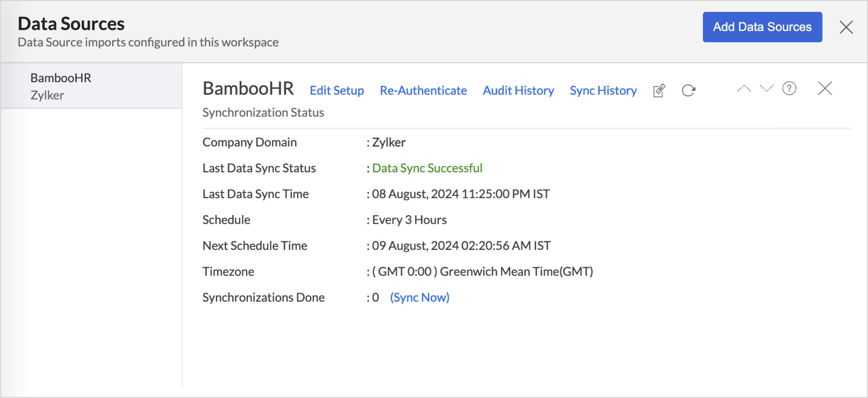Go to previous data source with up chevron
868x398 pixels.
coord(744,88)
